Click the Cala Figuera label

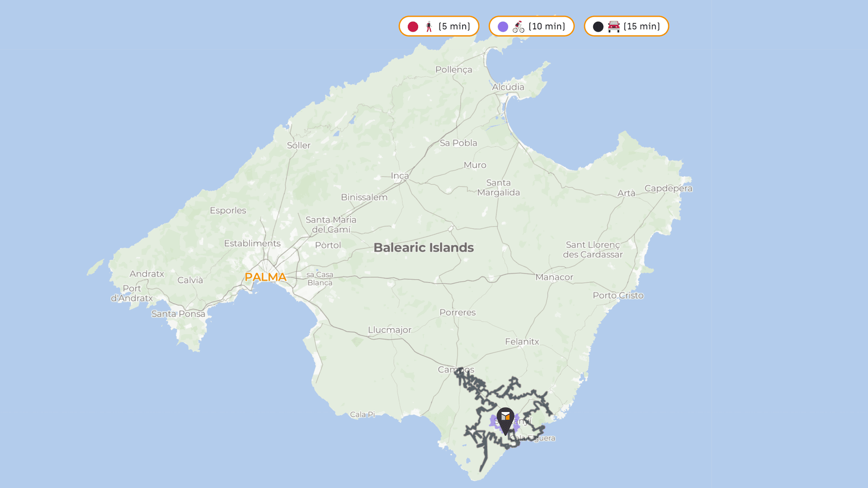pyautogui.click(x=533, y=438)
